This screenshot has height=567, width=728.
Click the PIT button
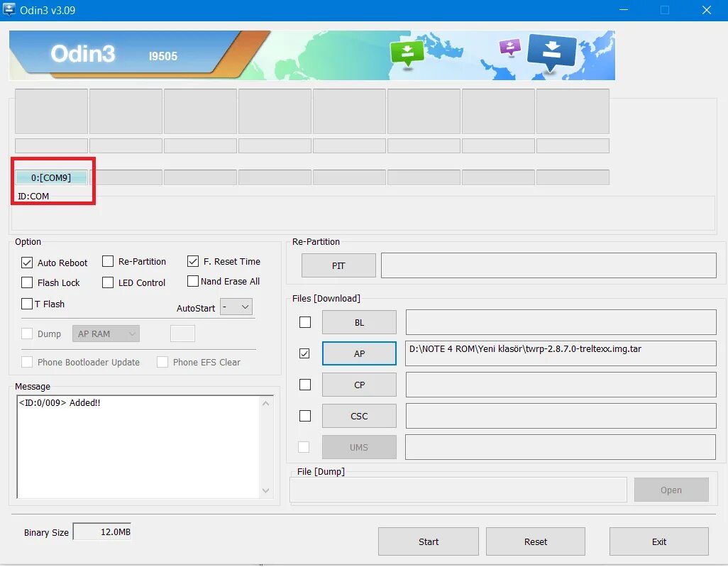[x=338, y=265]
